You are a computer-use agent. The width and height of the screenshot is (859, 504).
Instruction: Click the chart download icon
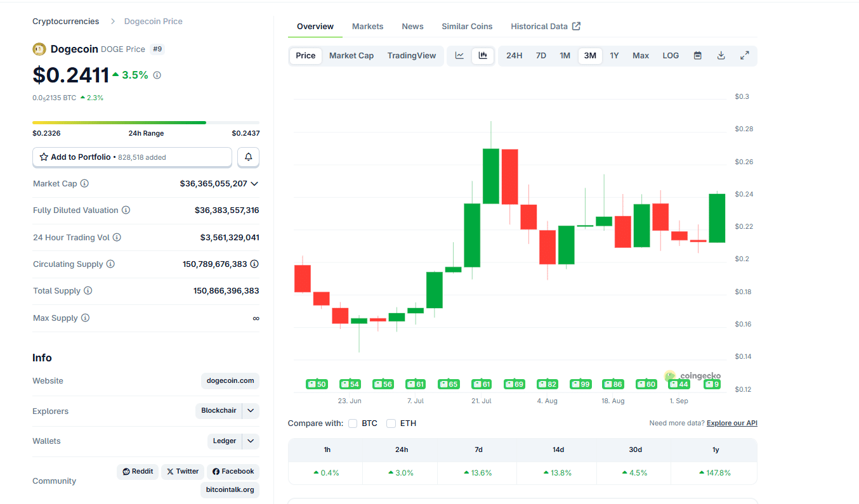coord(721,56)
